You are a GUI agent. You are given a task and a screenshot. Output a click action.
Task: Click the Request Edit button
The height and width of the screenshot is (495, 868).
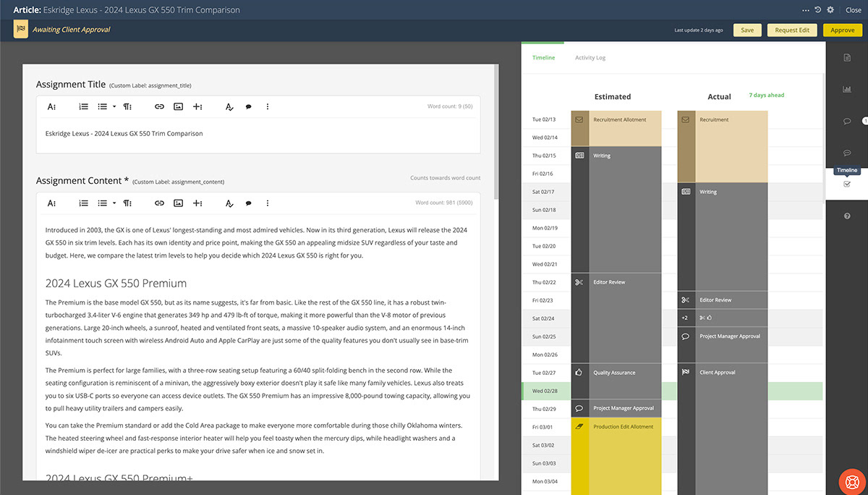tap(792, 30)
